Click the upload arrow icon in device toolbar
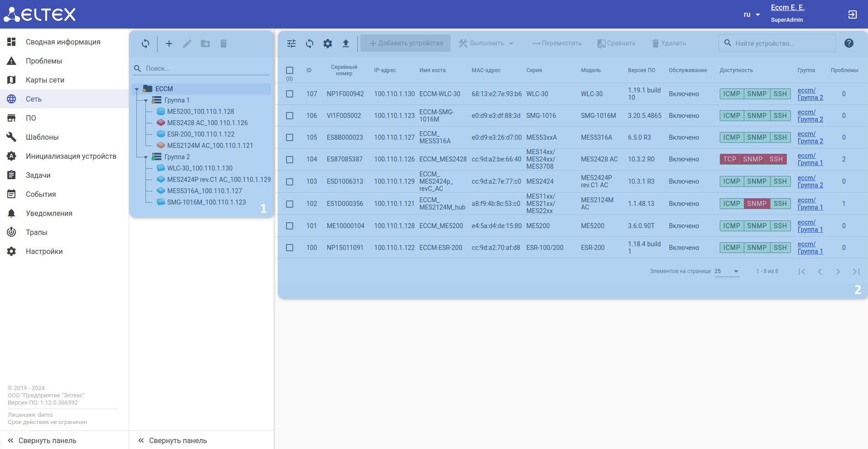868x449 pixels. coord(346,44)
